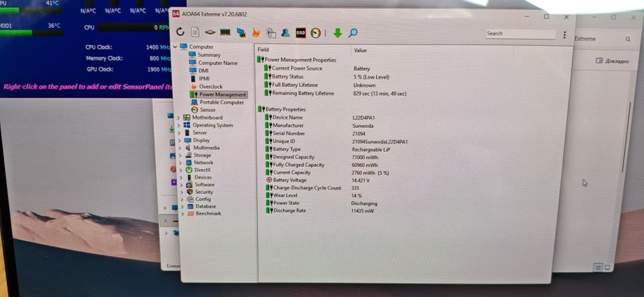The image size is (644, 297).
Task: Click the magnifier driver updates icon
Action: coord(353,34)
